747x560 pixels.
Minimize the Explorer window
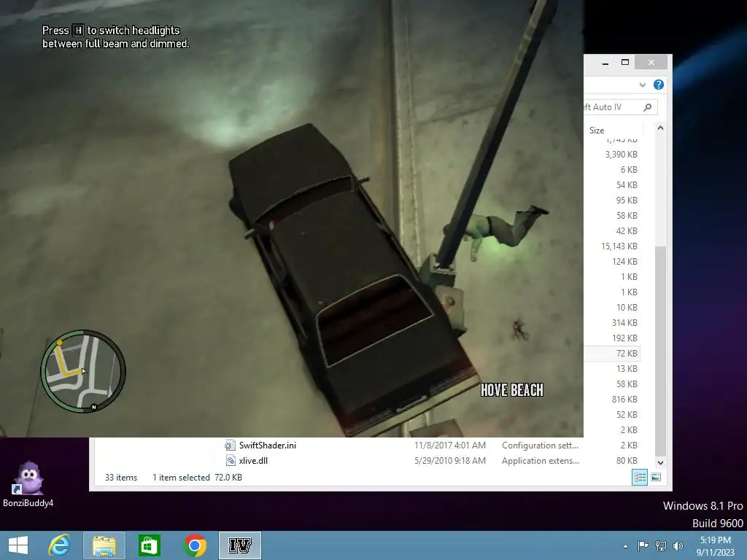(605, 63)
